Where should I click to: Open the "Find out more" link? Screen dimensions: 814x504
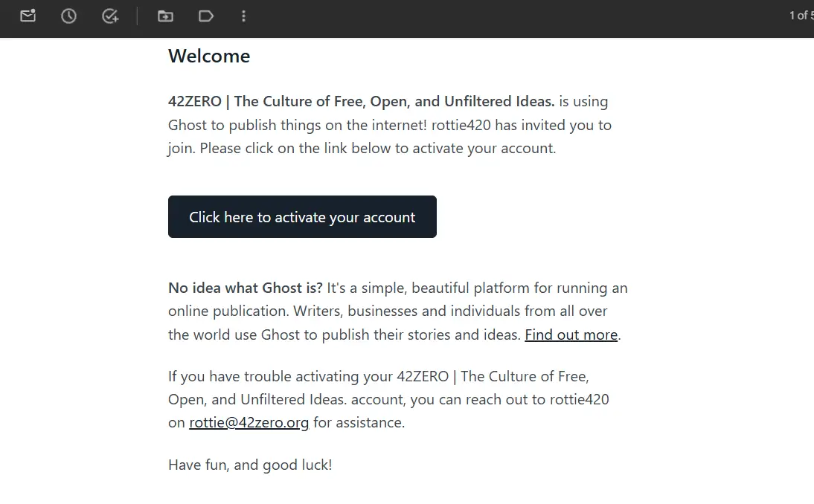pos(571,335)
